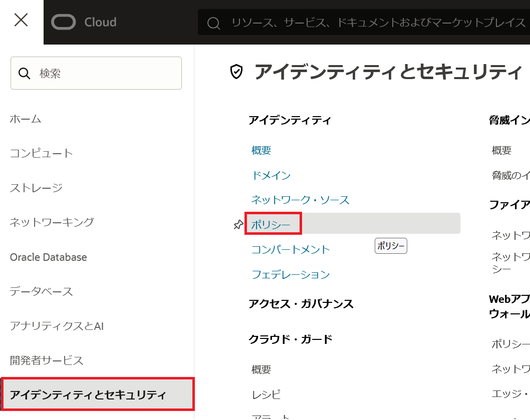Click the search magnifier icon in top bar
This screenshot has height=420, width=530.
click(214, 23)
